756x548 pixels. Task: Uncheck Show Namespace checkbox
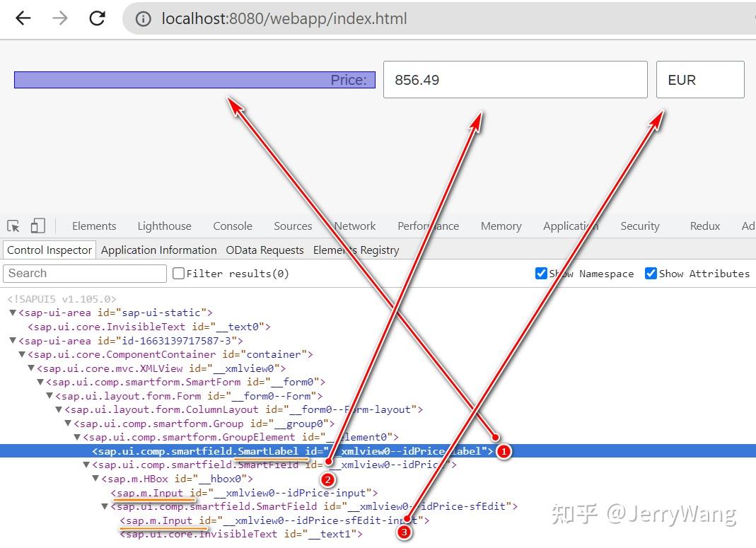pos(541,273)
